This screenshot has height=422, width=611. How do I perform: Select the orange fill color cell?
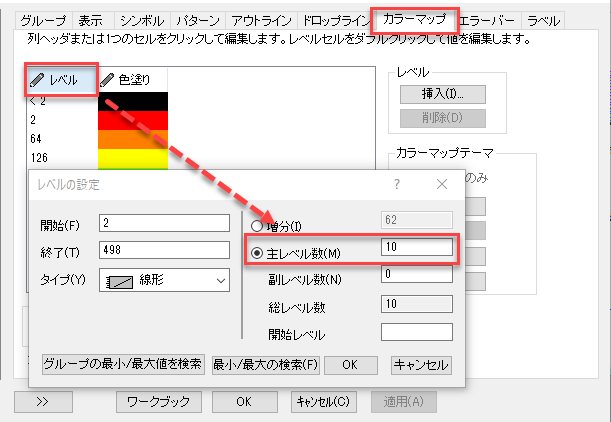[133, 139]
